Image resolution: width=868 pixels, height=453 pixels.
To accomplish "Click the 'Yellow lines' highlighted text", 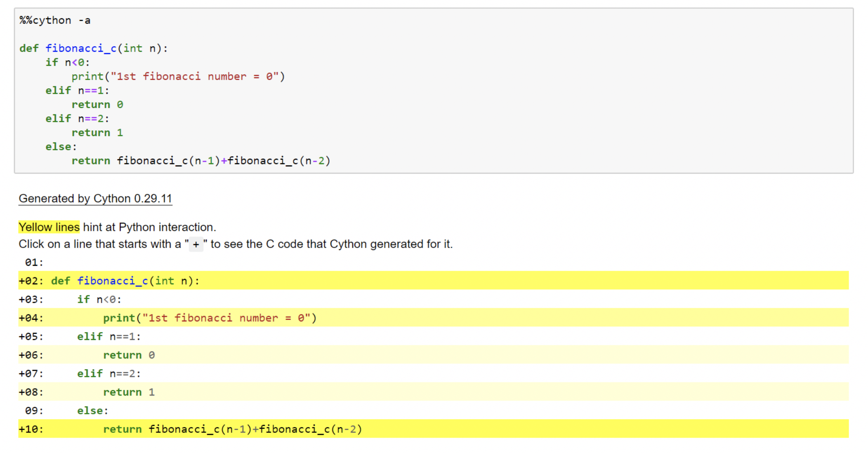I will coord(49,227).
